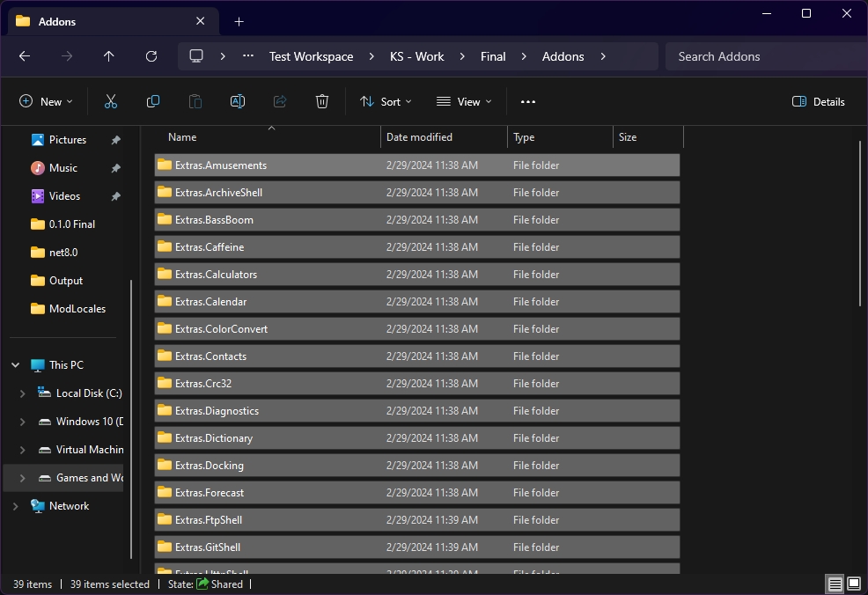
Task: Click the Delete trash can icon
Action: pyautogui.click(x=322, y=102)
